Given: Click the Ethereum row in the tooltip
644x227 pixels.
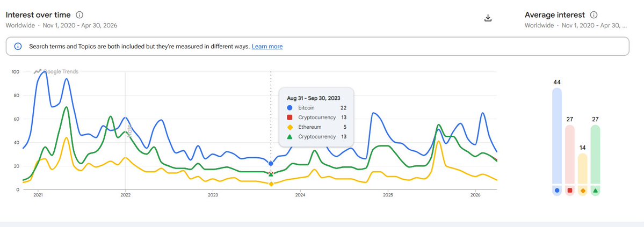Looking at the screenshot, I should click(x=316, y=127).
